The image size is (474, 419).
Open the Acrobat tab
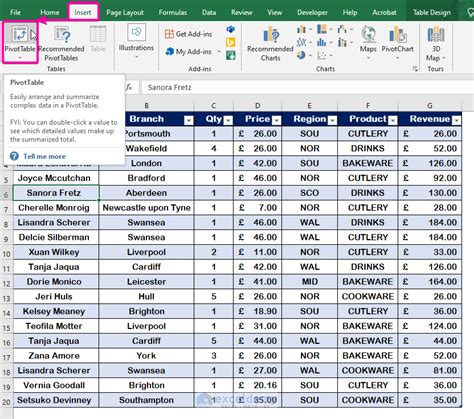coord(384,12)
